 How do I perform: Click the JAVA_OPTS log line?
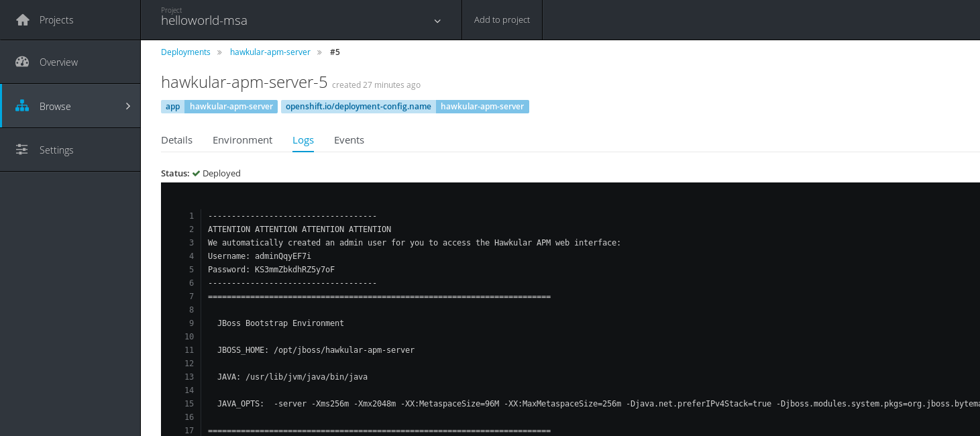(598, 404)
